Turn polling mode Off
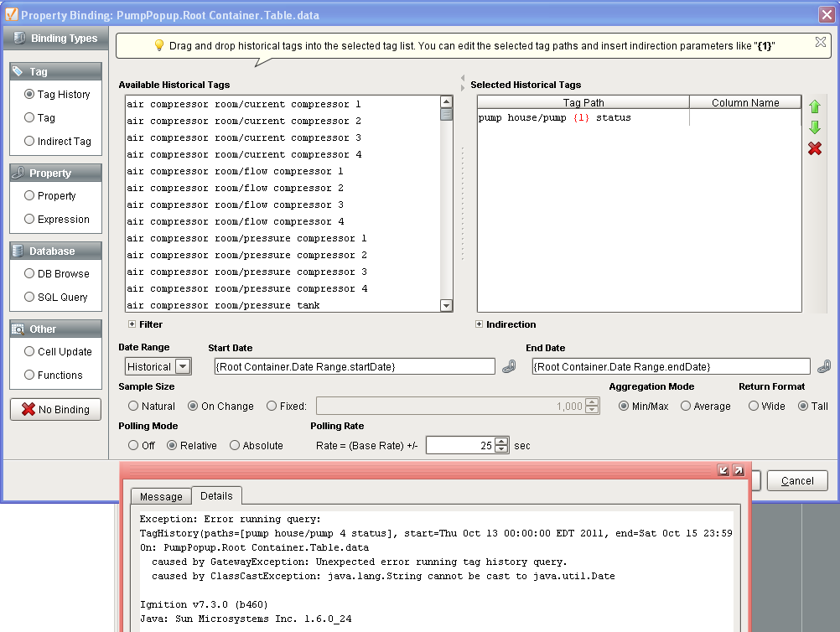Image resolution: width=840 pixels, height=632 pixels. point(142,446)
